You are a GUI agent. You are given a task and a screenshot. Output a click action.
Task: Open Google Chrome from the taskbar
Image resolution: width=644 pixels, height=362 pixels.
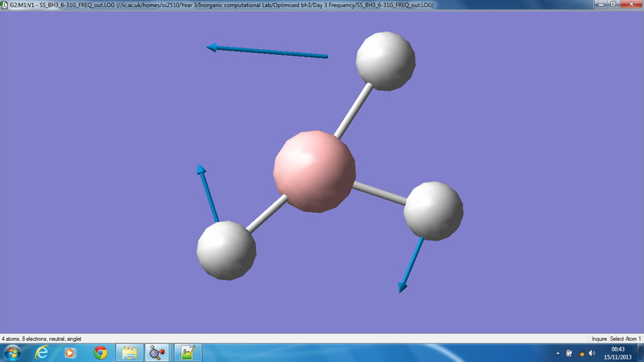coord(100,353)
